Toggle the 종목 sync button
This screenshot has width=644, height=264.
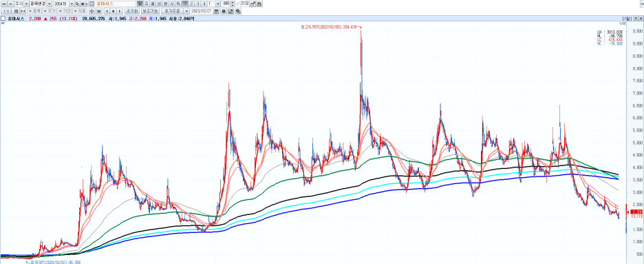(x=34, y=11)
